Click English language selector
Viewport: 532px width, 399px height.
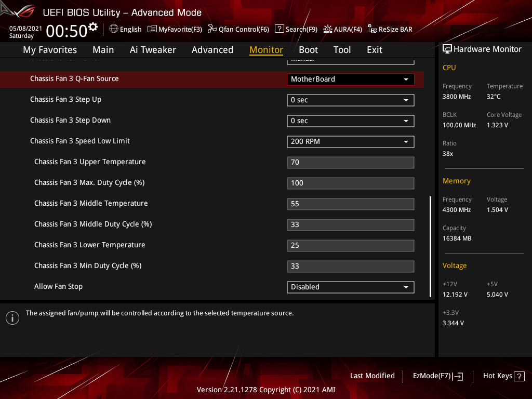(x=130, y=30)
